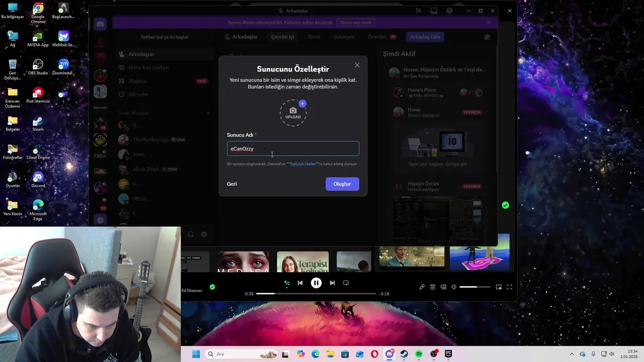
Task: Open Spotify from the taskbar
Action: 419,354
